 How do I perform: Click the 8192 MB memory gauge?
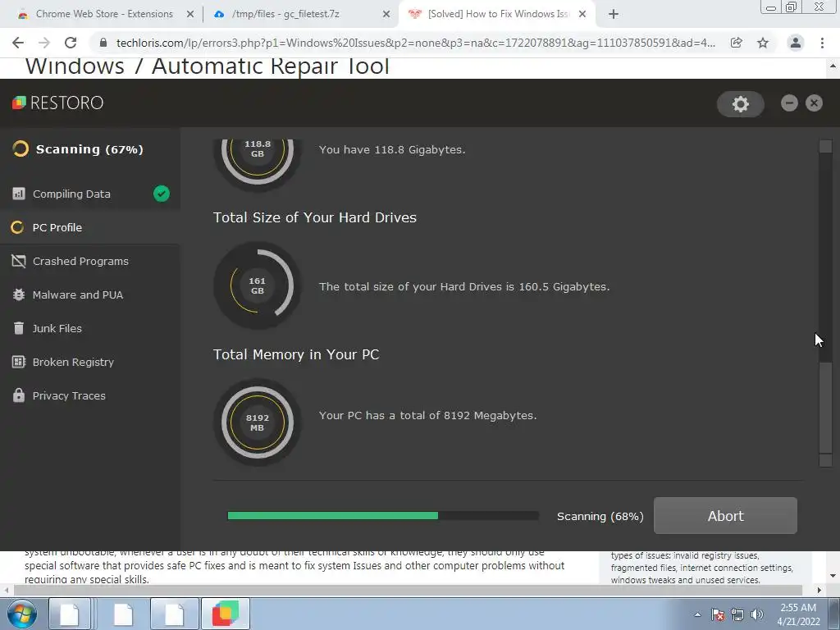pyautogui.click(x=257, y=422)
